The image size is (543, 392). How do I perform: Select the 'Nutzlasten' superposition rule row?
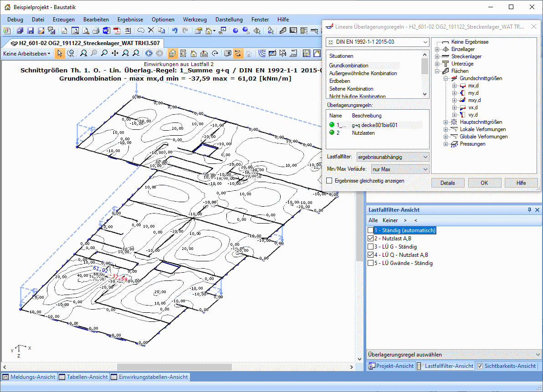(x=363, y=133)
